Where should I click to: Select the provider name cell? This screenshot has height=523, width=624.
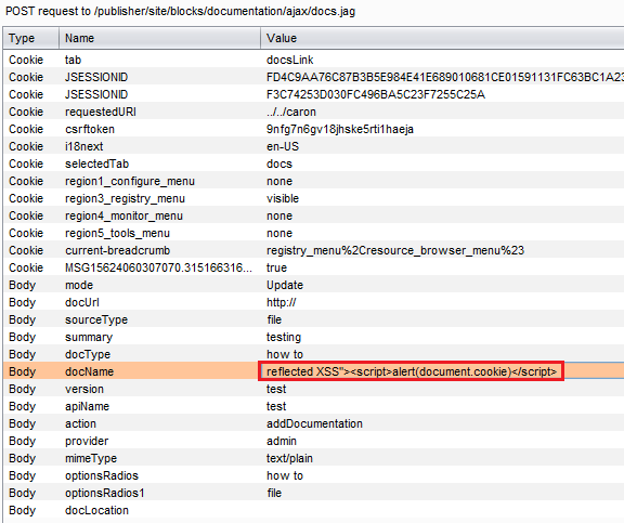coord(86,441)
